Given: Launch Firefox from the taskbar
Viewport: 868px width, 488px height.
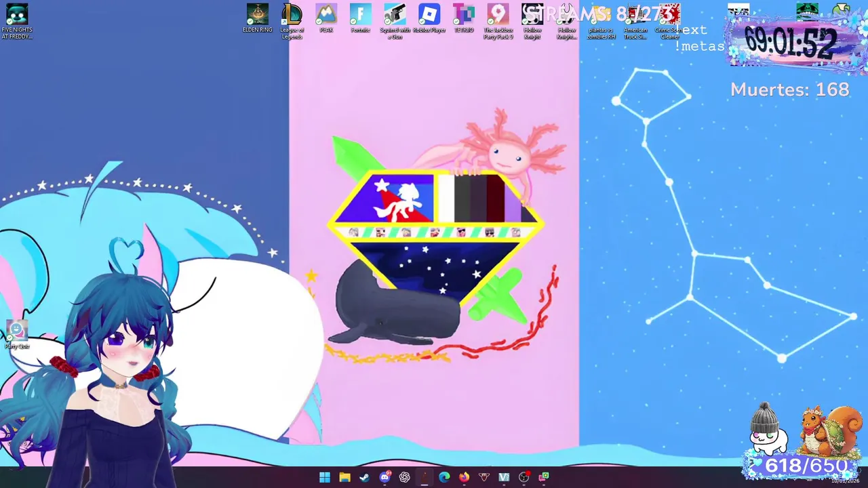Looking at the screenshot, I should point(464,477).
